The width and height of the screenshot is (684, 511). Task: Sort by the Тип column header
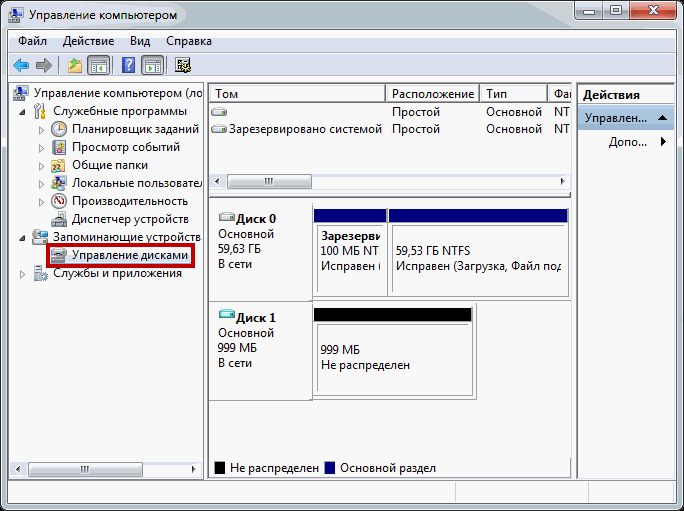(x=513, y=94)
